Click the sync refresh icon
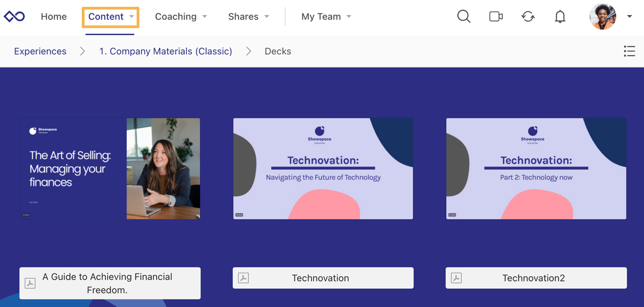 pyautogui.click(x=528, y=16)
